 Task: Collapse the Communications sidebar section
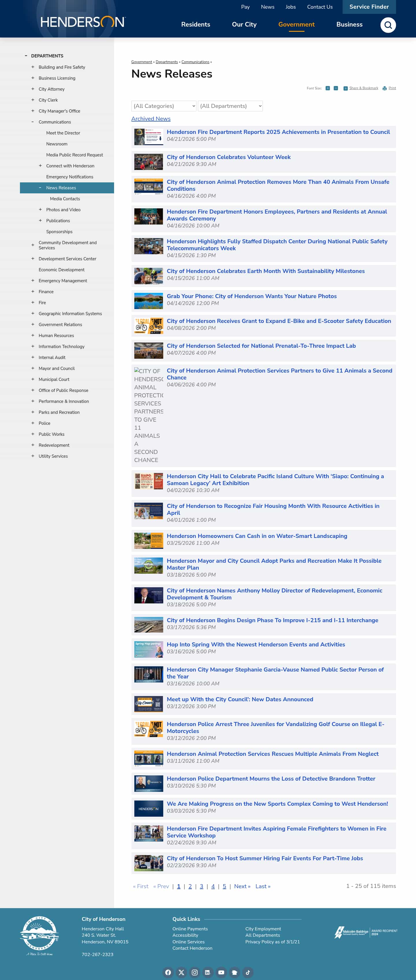(x=33, y=122)
